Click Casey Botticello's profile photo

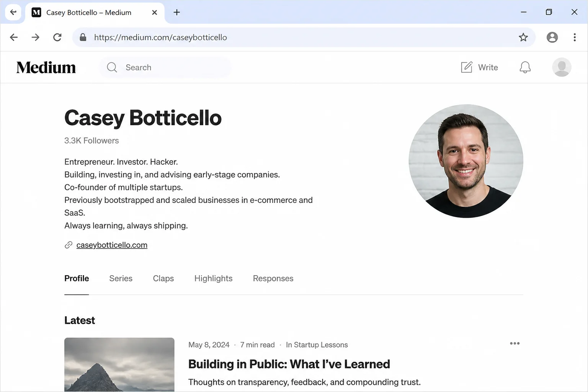[x=466, y=161]
